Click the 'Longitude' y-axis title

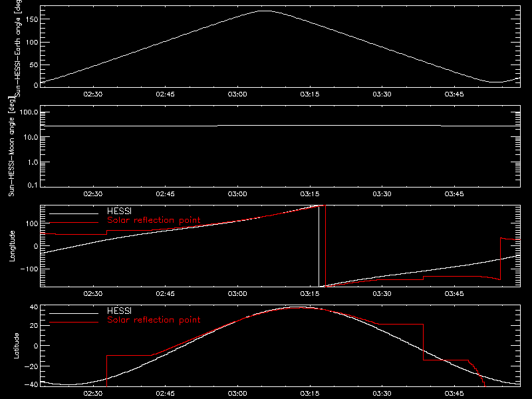pyautogui.click(x=12, y=246)
